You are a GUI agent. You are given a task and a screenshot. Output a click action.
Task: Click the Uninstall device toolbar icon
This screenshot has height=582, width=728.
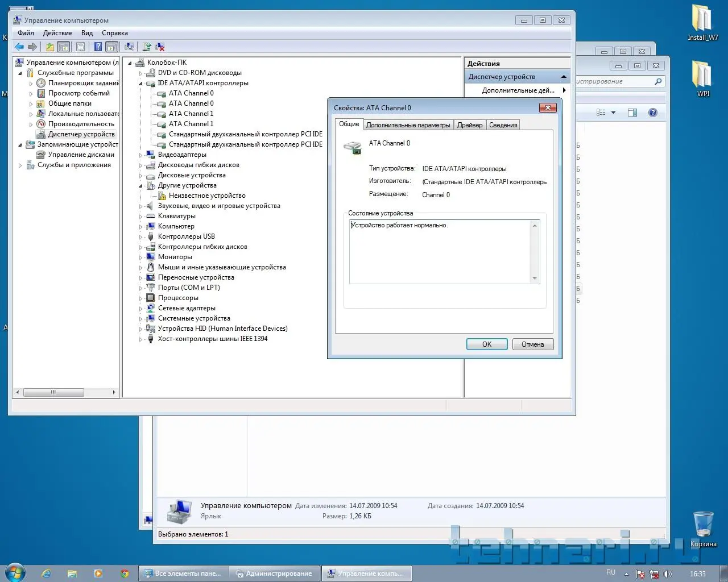pyautogui.click(x=160, y=47)
